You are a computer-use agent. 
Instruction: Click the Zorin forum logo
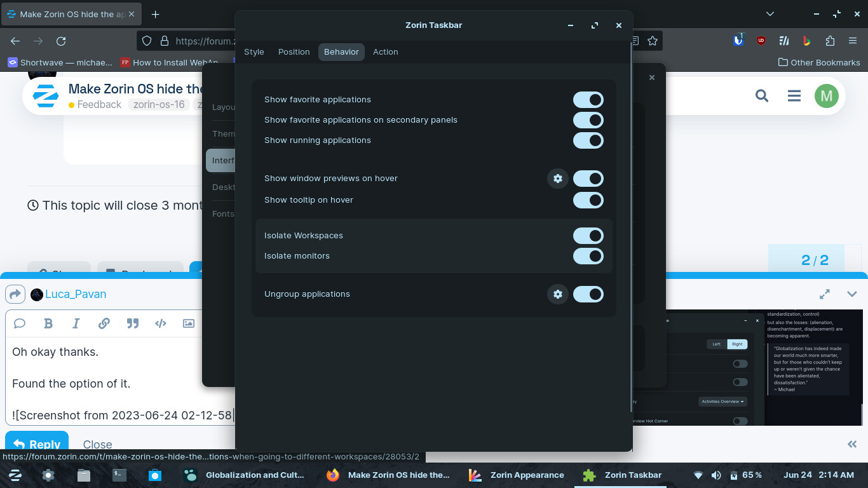[x=46, y=96]
